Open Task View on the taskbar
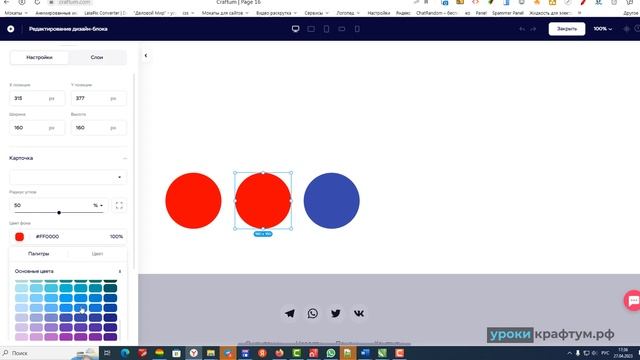Viewport: 640px width, 360px height. coord(107,353)
